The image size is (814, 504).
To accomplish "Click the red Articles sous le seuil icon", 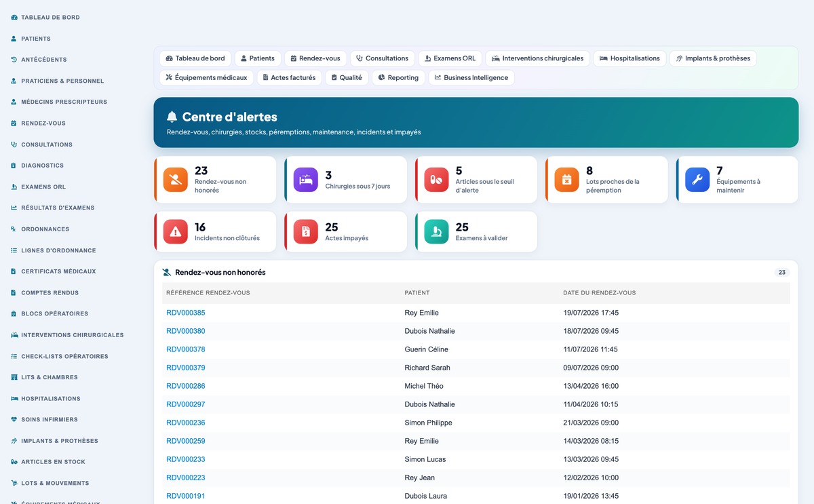I will [x=436, y=180].
